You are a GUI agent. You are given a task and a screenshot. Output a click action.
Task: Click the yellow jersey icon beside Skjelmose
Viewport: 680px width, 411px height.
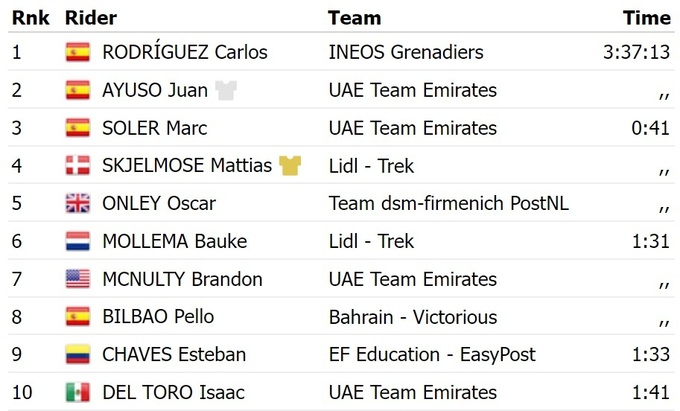point(290,166)
